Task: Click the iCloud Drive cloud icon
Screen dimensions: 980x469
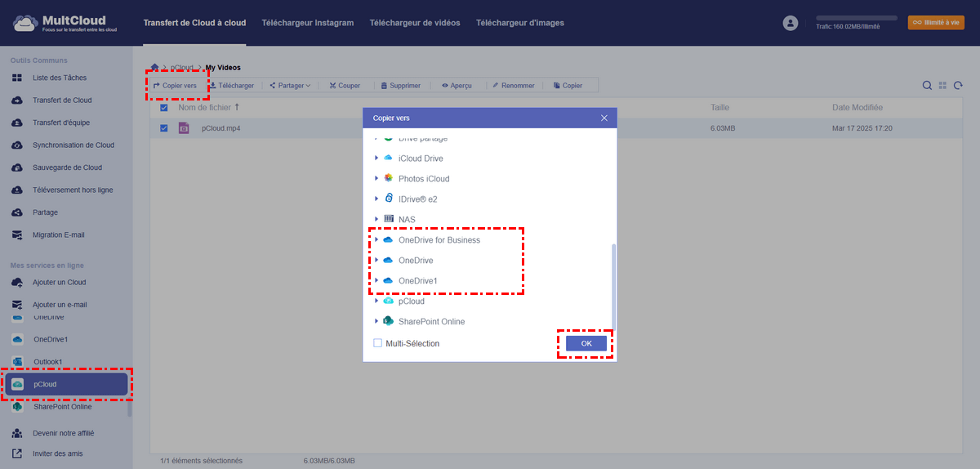Action: click(388, 159)
